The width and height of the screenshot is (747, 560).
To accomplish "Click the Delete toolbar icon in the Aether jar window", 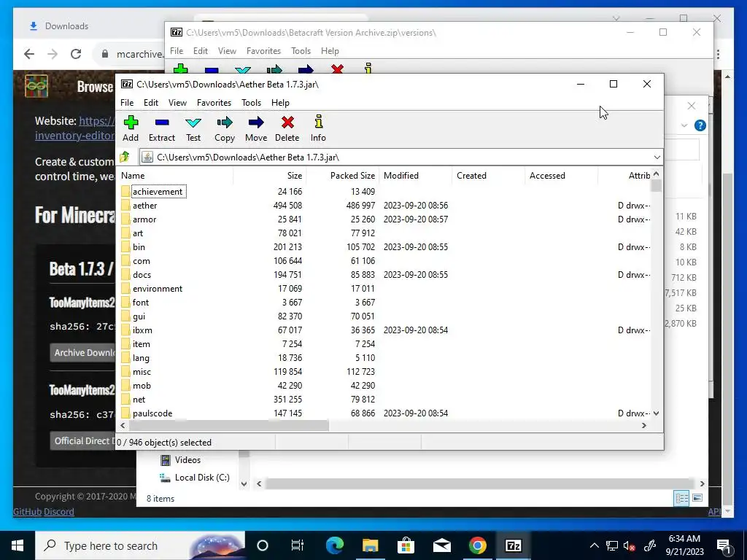I will [x=287, y=122].
